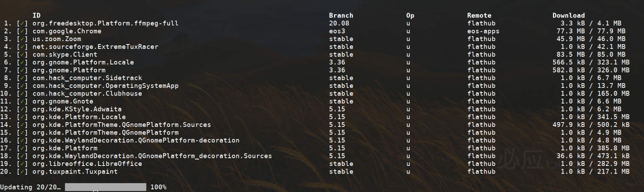This screenshot has width=644, height=192.
Task: Click download size 1.0 kB / 282.9 MB
Action: pos(595,164)
